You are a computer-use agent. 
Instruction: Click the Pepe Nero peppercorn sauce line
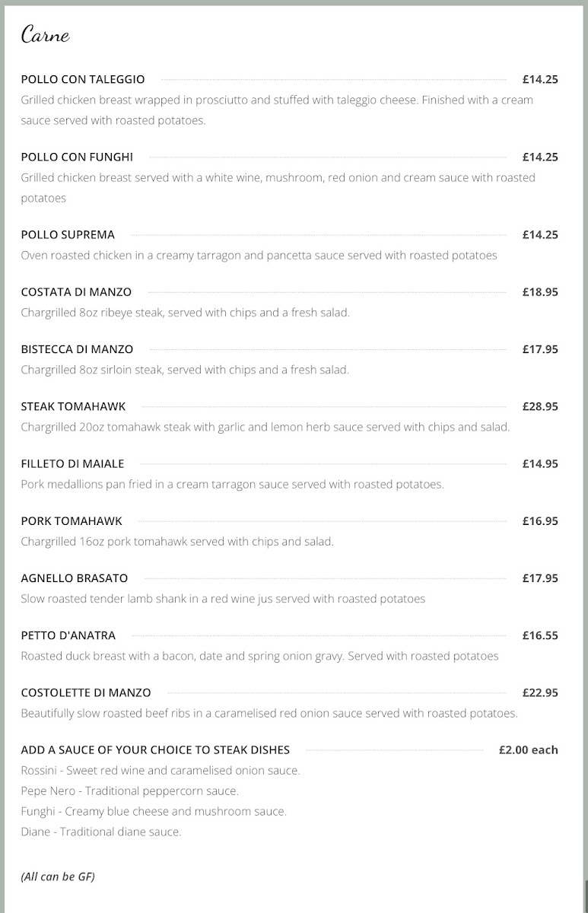point(130,791)
